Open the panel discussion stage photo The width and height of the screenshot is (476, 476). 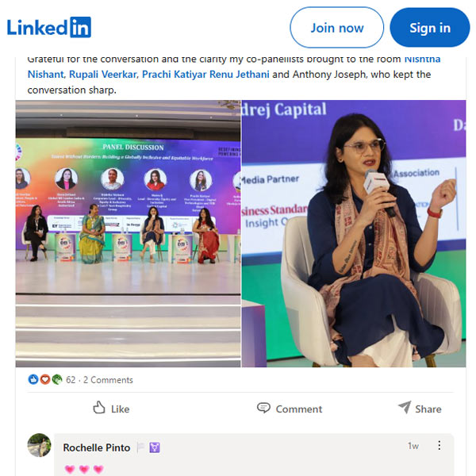[x=128, y=233]
